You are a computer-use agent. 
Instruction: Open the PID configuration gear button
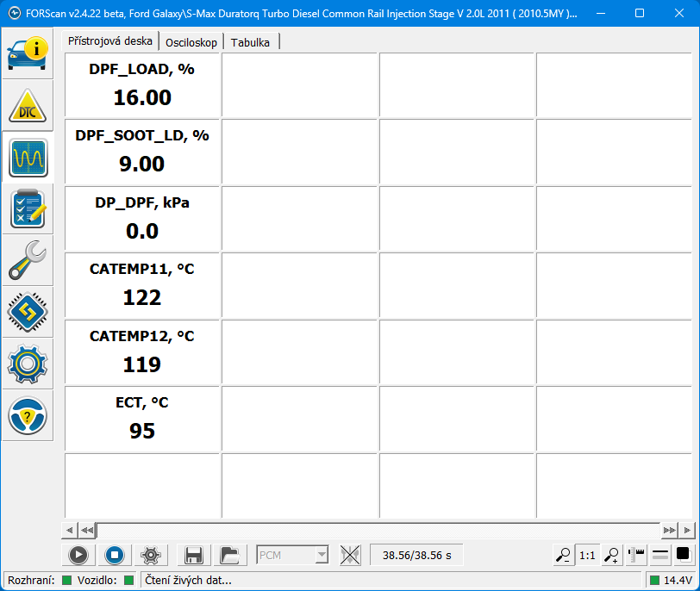tap(151, 556)
